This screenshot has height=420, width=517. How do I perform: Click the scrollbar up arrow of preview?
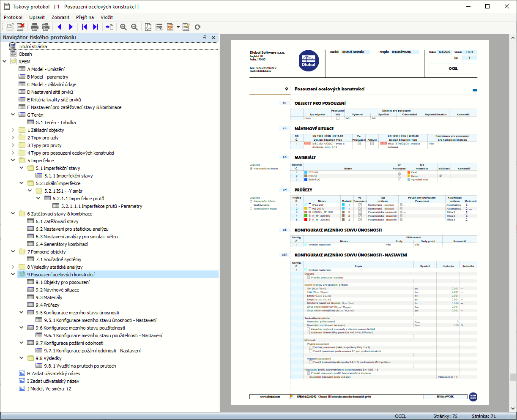[513, 37]
